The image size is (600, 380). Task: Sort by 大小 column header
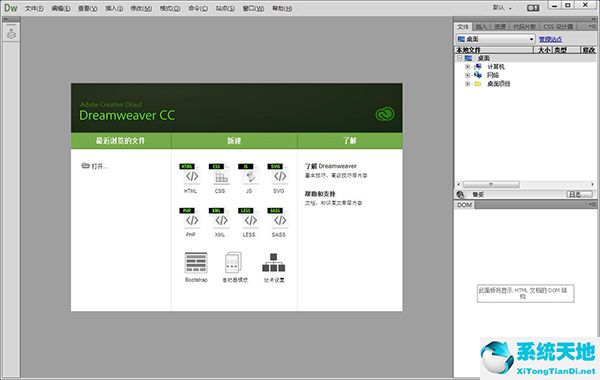click(542, 50)
